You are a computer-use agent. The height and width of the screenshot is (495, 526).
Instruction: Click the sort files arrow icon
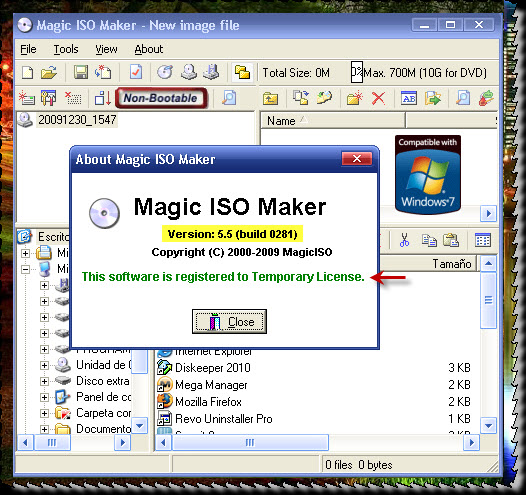coord(103,98)
